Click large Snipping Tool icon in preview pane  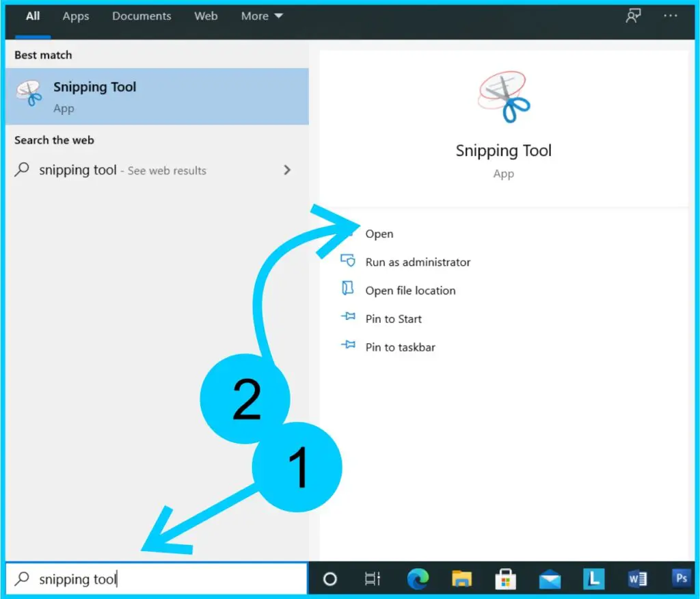coord(504,97)
